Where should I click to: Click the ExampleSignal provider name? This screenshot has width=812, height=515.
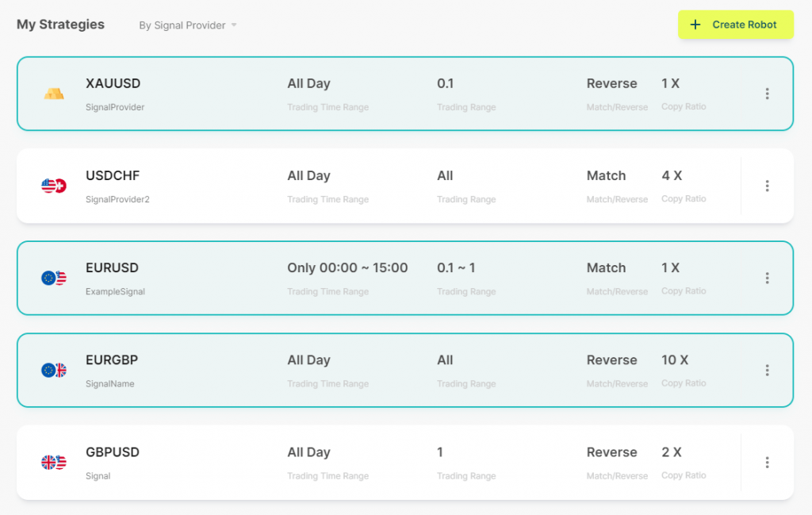click(x=116, y=292)
